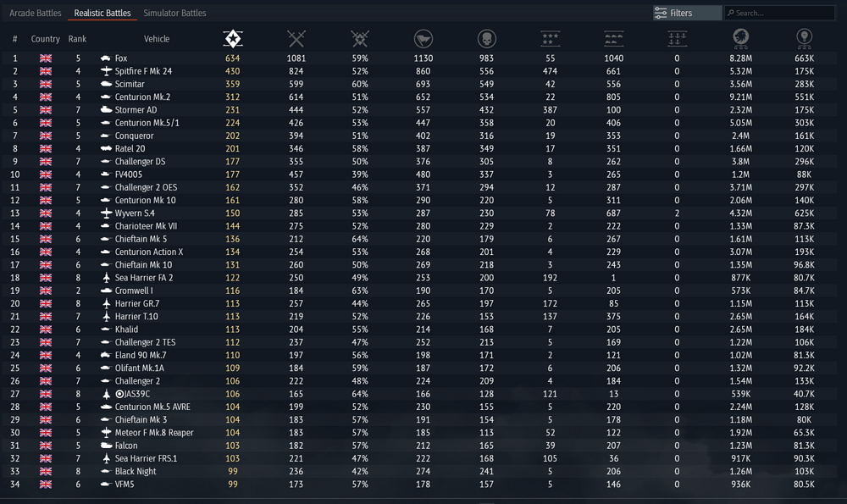Sort the table by Country header
The height and width of the screenshot is (504, 847).
point(46,39)
